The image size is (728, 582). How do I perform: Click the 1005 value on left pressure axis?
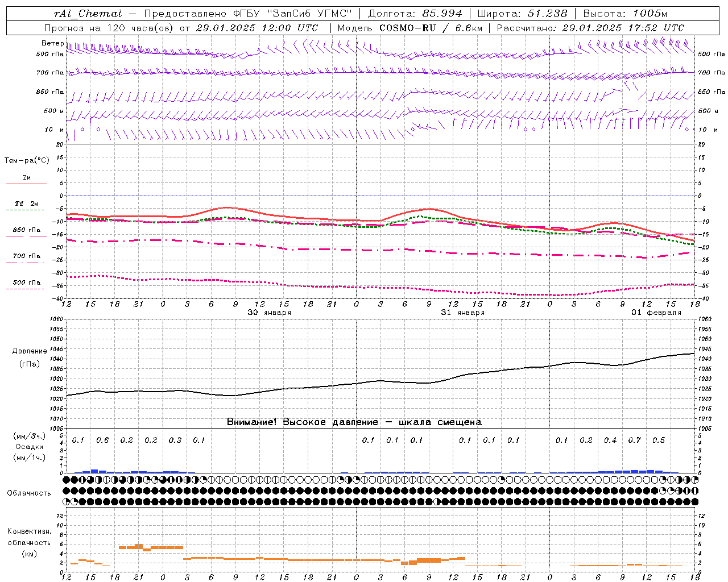click(57, 429)
